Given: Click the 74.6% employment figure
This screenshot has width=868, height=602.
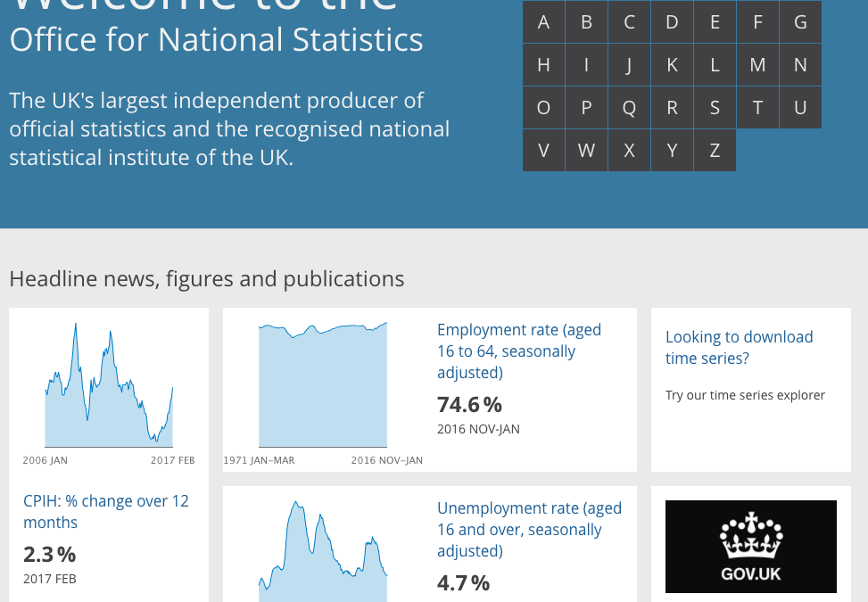Looking at the screenshot, I should 469,405.
